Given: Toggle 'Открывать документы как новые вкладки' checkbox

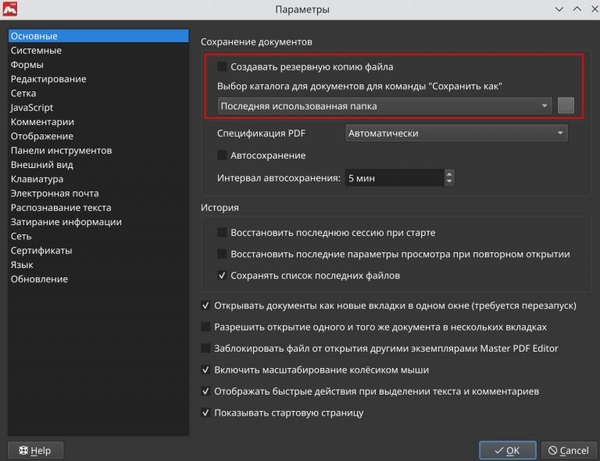Looking at the screenshot, I should coord(205,305).
